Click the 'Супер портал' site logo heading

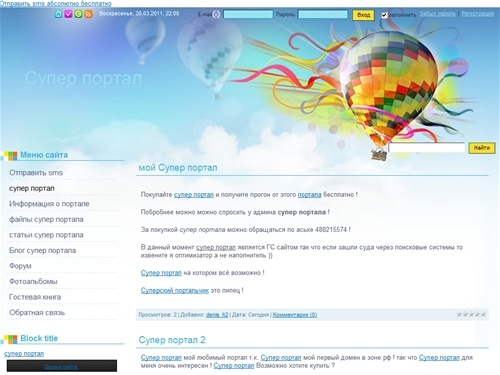tap(83, 79)
